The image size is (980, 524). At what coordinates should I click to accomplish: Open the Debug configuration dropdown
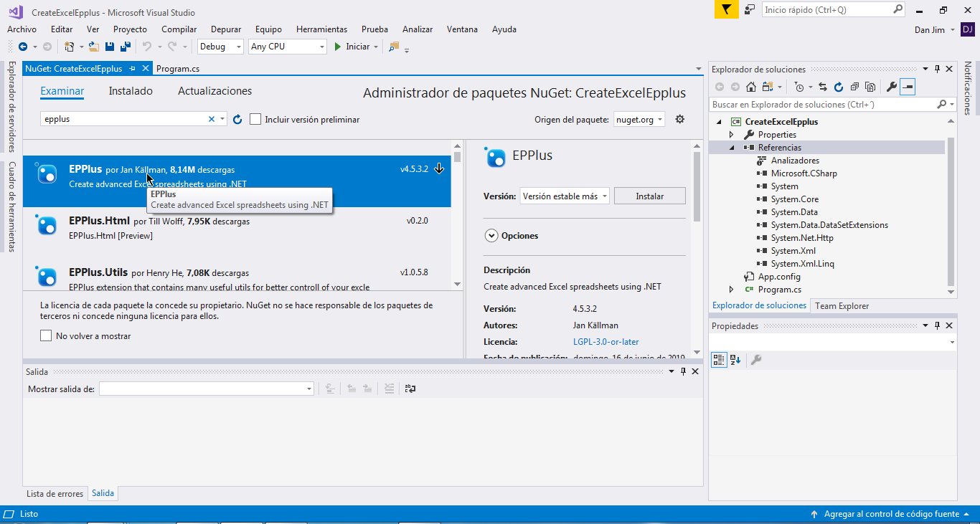click(x=221, y=47)
